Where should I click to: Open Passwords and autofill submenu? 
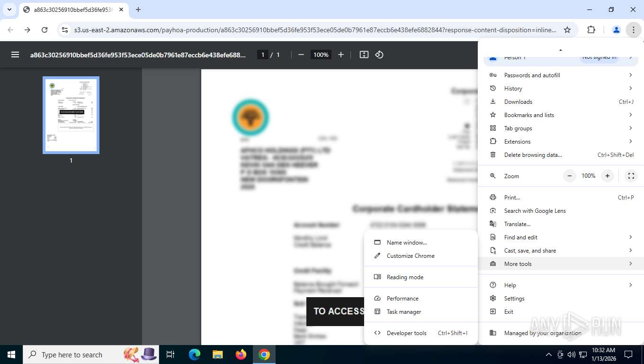[x=561, y=75]
